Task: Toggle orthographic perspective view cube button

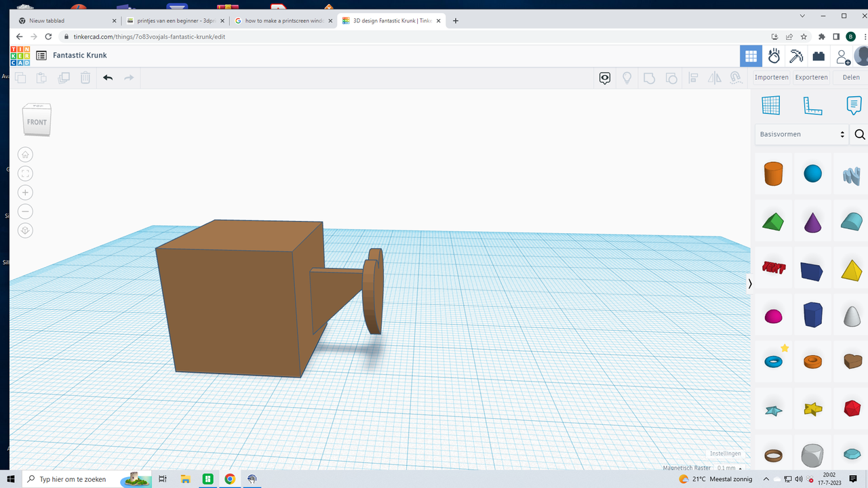Action: coord(25,231)
